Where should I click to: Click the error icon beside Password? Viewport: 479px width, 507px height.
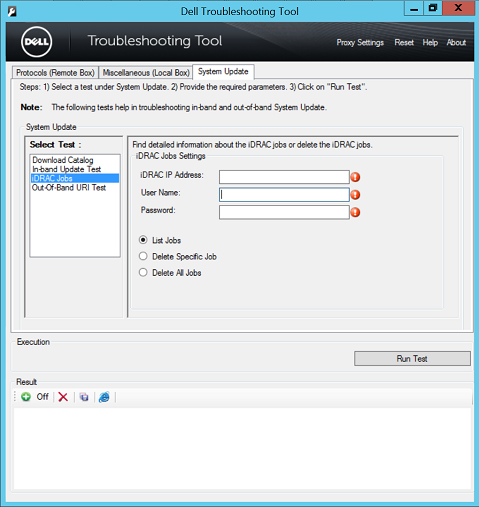click(x=355, y=212)
